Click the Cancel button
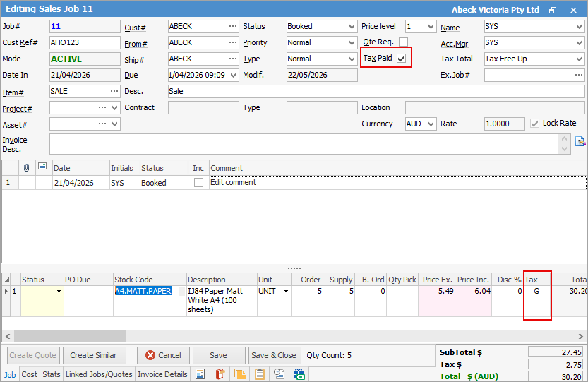The image size is (588, 382). (x=163, y=355)
